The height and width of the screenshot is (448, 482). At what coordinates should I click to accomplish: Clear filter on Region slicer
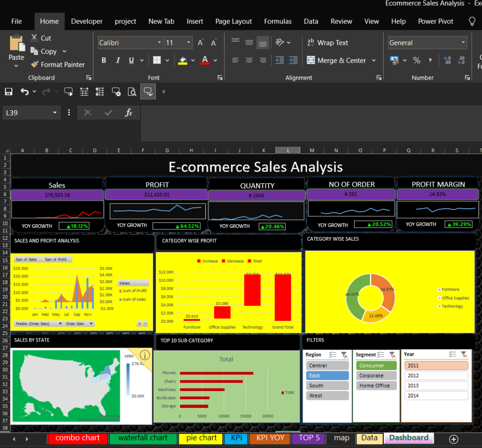coord(345,354)
